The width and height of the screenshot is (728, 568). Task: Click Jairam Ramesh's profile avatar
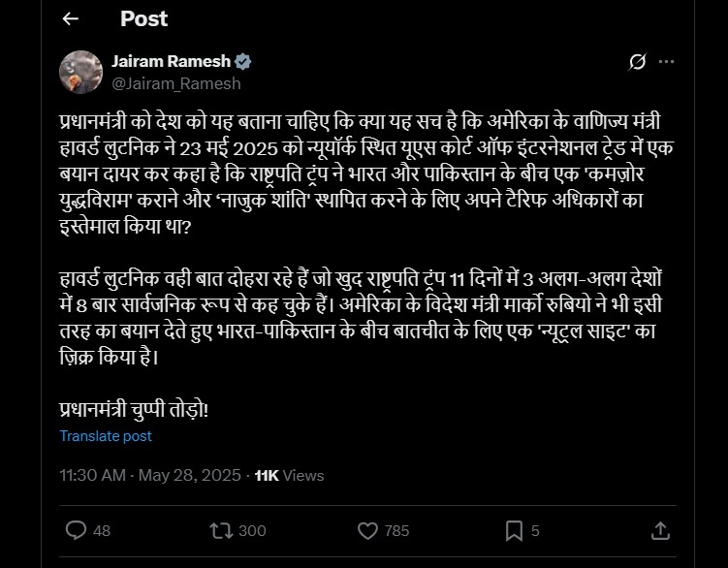[81, 73]
